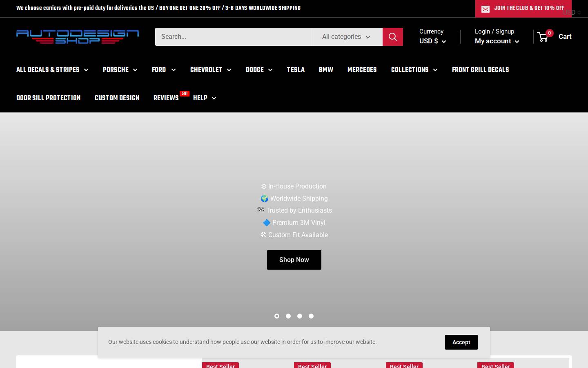Open the Custom Design page
The width and height of the screenshot is (588, 368).
tap(117, 98)
